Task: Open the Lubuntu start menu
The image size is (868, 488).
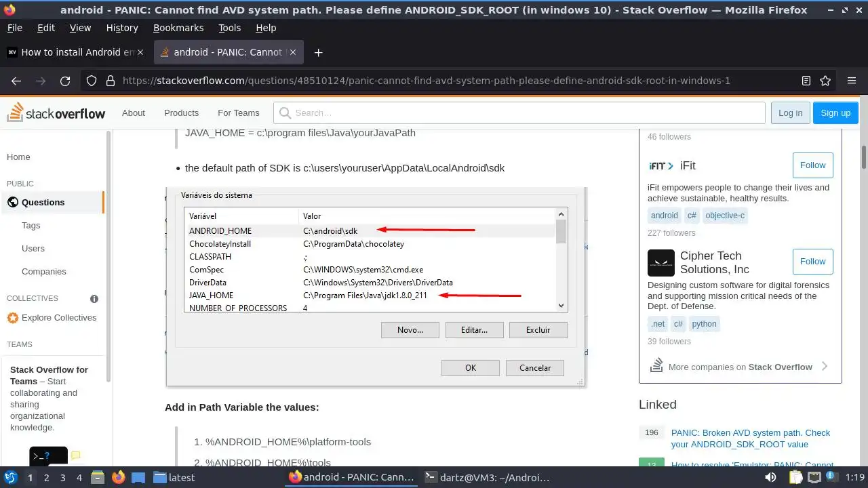Action: (x=11, y=477)
